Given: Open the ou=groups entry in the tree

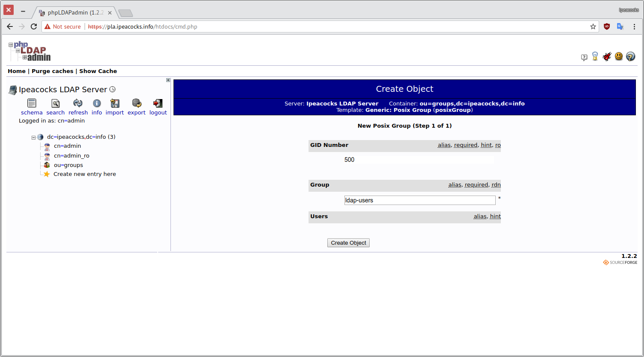Looking at the screenshot, I should pyautogui.click(x=68, y=165).
